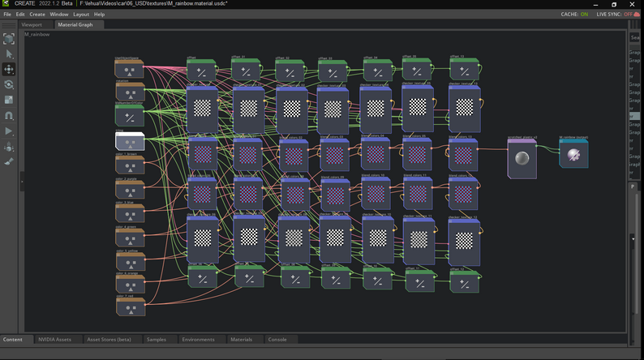Choose the Rotate tool in left toolbar
Screen dimensions: 644x360
[9, 84]
